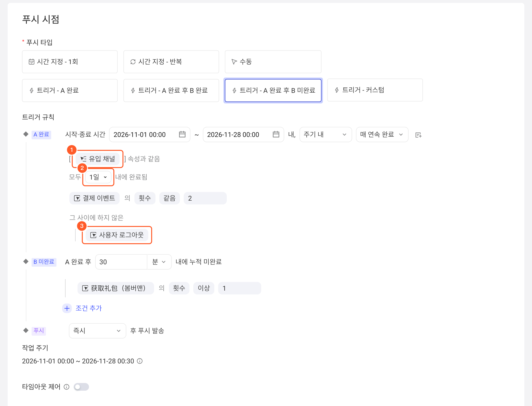This screenshot has height=406, width=532.
Task: Select 트리거 - A 완료 option
Action: point(70,90)
